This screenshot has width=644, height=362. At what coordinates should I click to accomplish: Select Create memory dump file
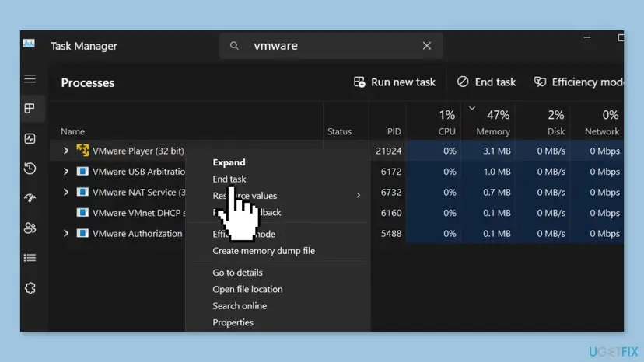tap(264, 251)
